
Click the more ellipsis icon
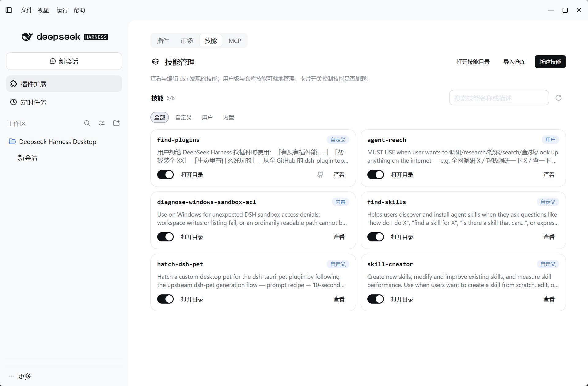(x=11, y=376)
